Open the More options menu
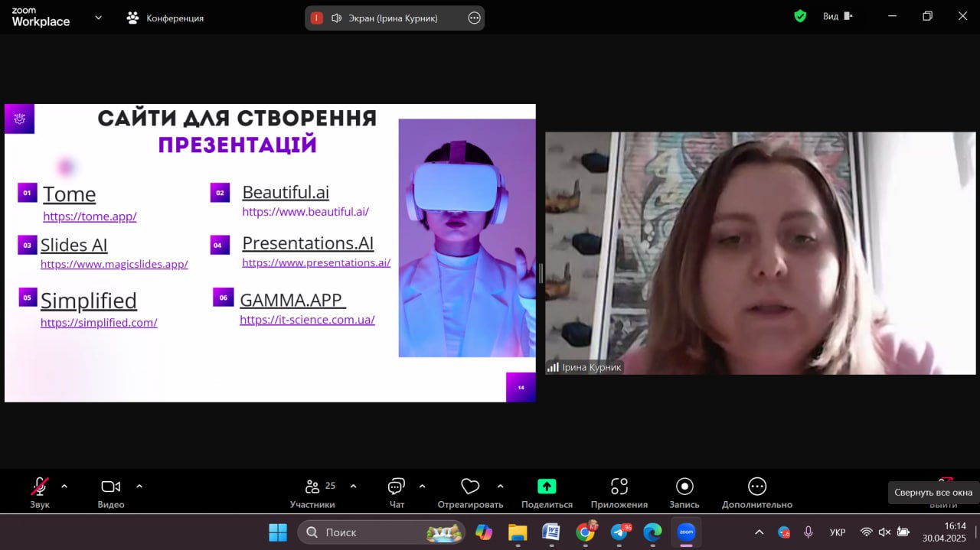Image resolution: width=980 pixels, height=550 pixels. coord(756,492)
